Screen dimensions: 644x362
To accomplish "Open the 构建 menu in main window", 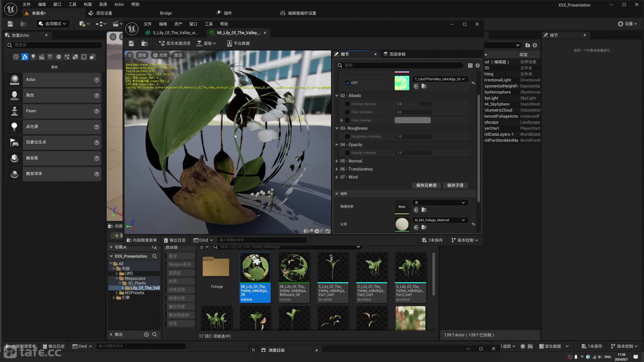I will (88, 4).
